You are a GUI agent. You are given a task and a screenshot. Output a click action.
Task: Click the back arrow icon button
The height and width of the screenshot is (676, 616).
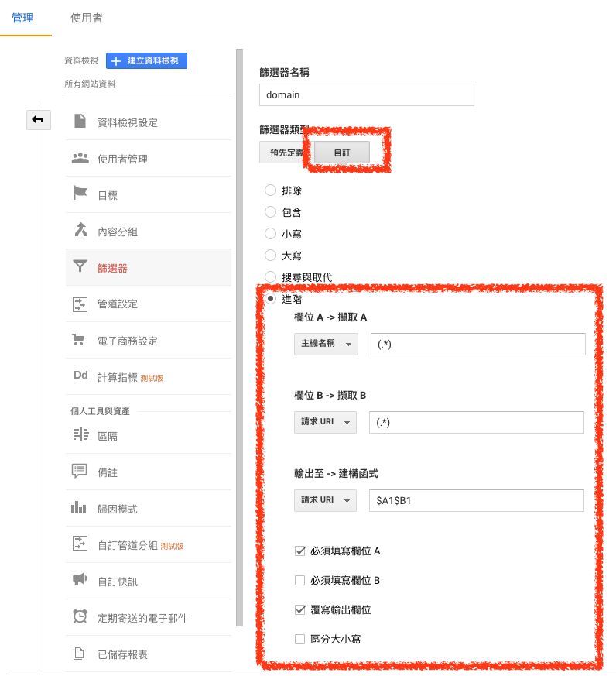(39, 120)
